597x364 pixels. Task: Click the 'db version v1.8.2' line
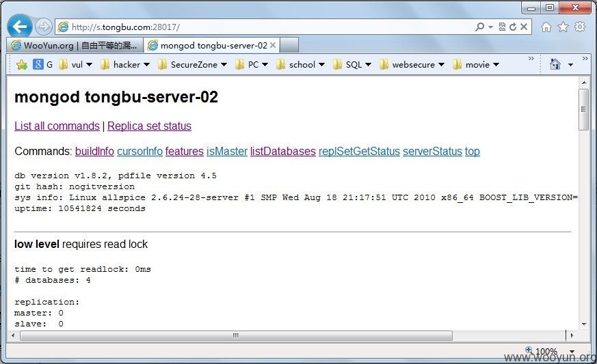pyautogui.click(x=116, y=176)
